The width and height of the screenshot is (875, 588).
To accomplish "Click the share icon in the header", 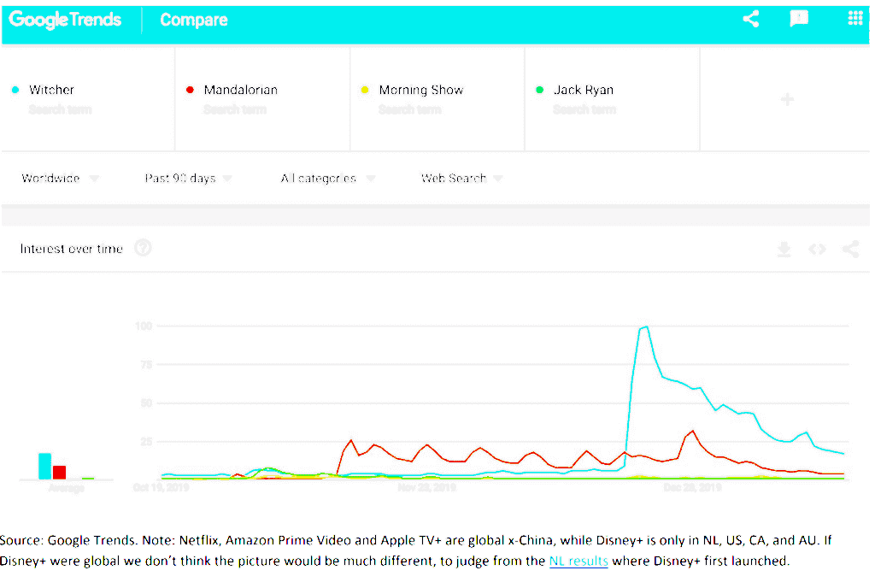I will (750, 19).
